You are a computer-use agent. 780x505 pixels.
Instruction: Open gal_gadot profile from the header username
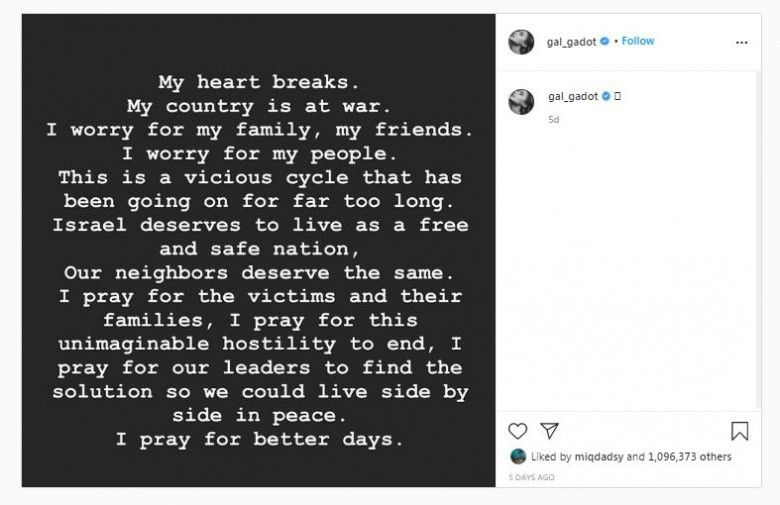coord(573,41)
